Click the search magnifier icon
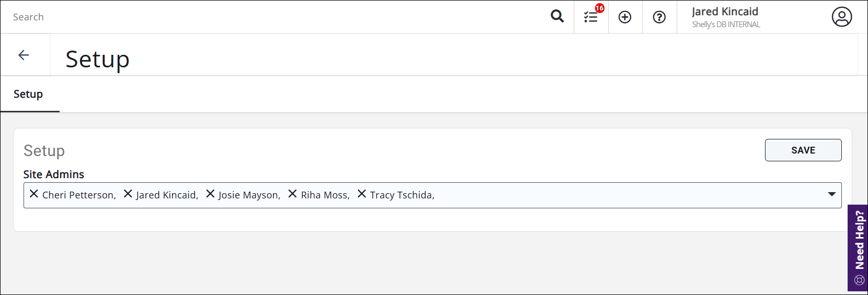The image size is (868, 295). 557,17
